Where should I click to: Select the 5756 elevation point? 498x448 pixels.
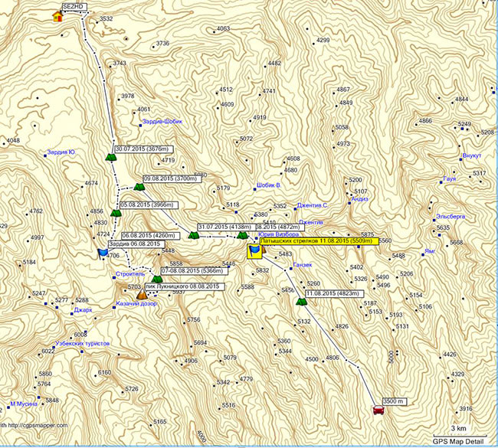pos(193,320)
